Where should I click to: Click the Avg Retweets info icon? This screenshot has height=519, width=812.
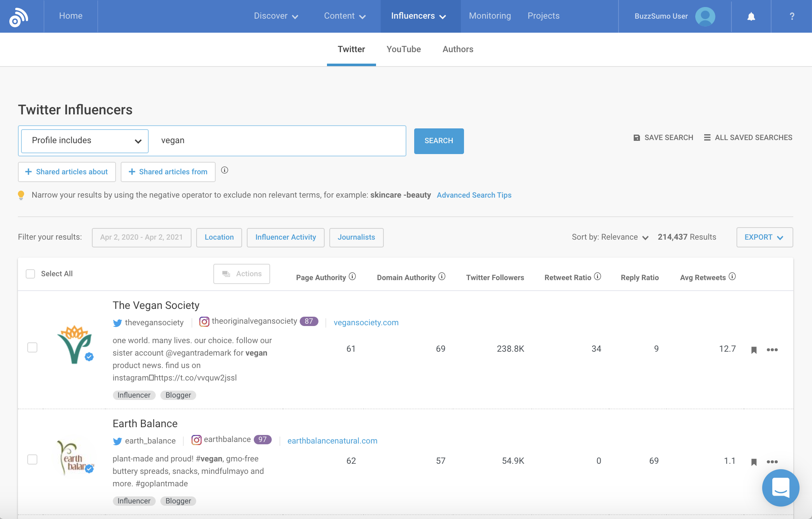732,276
